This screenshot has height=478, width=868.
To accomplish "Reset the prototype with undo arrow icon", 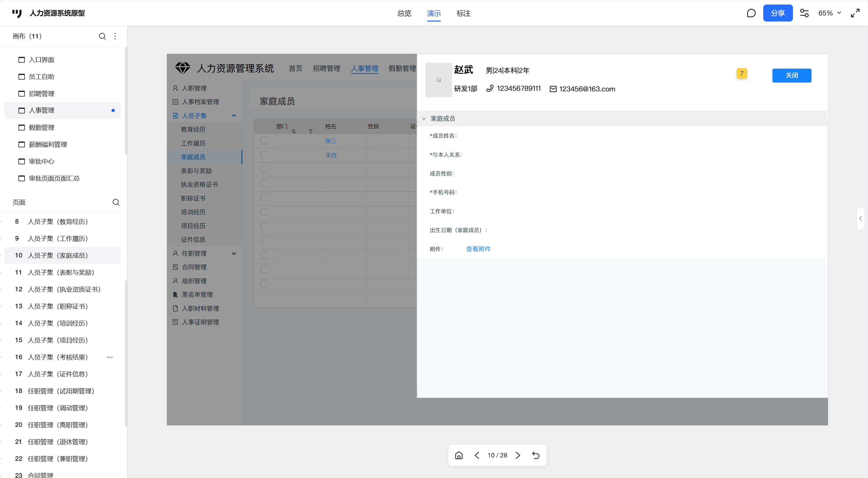I will 536,455.
